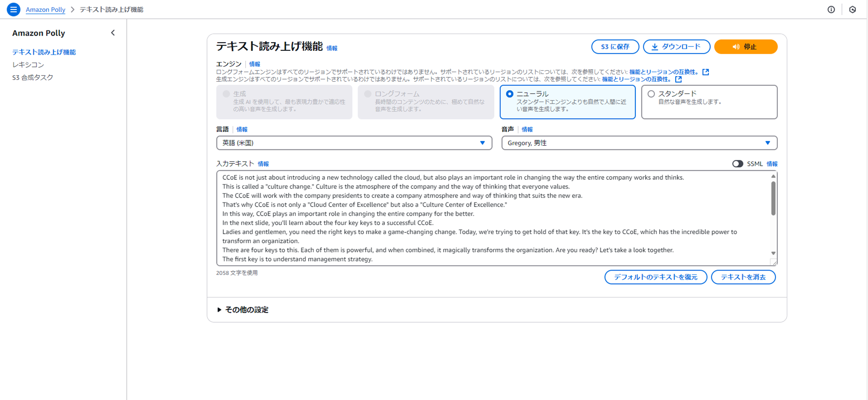Screen dimensions: 868x400
Task: Open 情報 link next to SSML
Action: point(772,164)
